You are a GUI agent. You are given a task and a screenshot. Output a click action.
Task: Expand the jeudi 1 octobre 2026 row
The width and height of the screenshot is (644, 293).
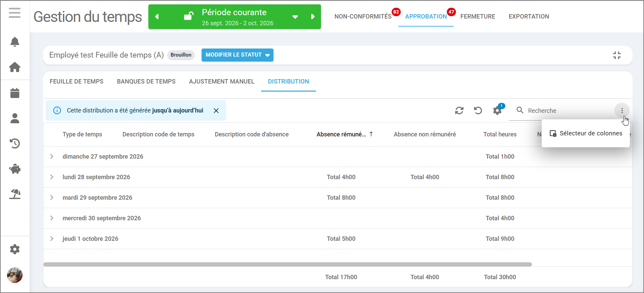pyautogui.click(x=52, y=238)
